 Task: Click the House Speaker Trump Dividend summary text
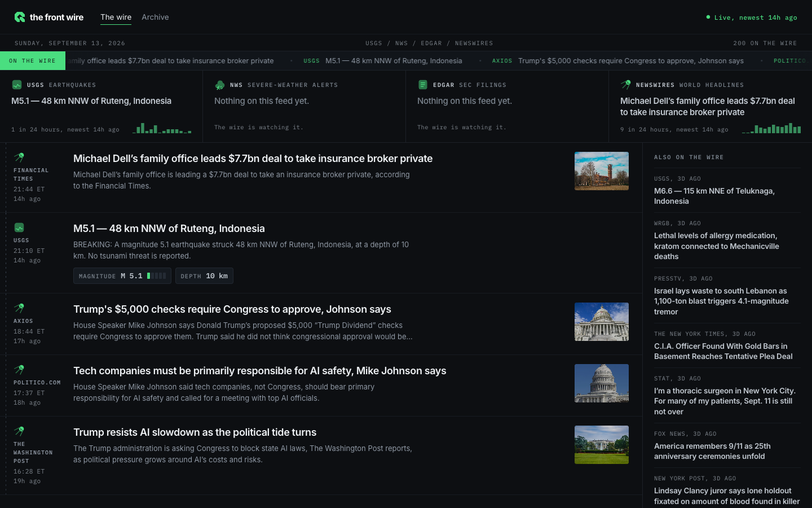click(x=243, y=331)
